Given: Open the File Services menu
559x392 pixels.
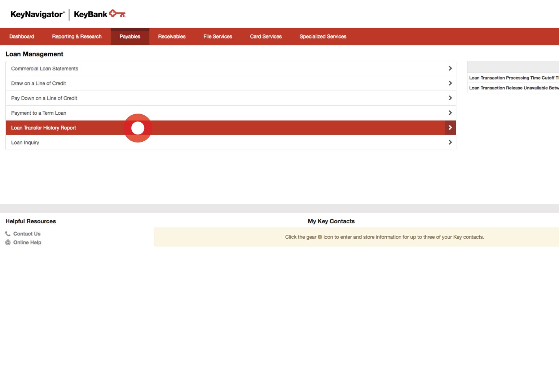Looking at the screenshot, I should tap(217, 36).
